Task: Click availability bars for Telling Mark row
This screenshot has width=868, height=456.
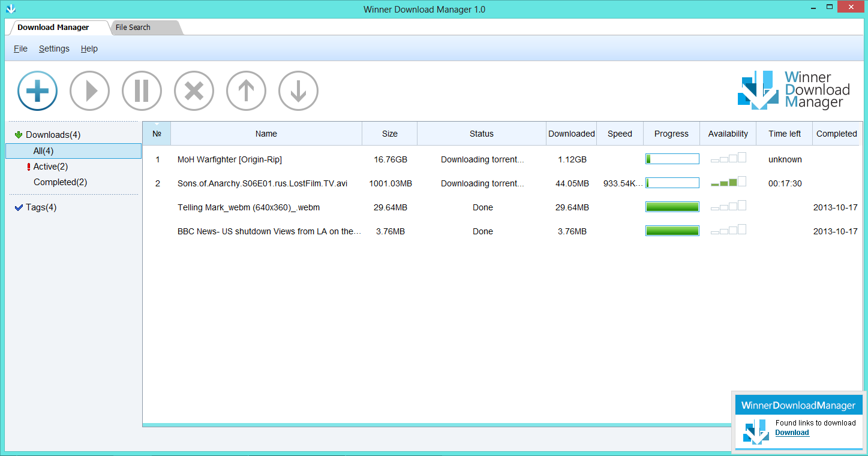Action: coord(728,206)
